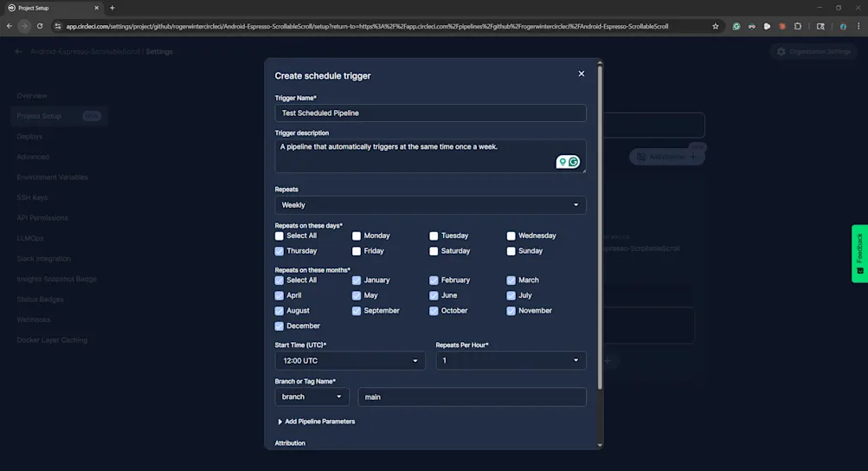
Task: Open the Repeats Per Hour dropdown
Action: (x=511, y=361)
